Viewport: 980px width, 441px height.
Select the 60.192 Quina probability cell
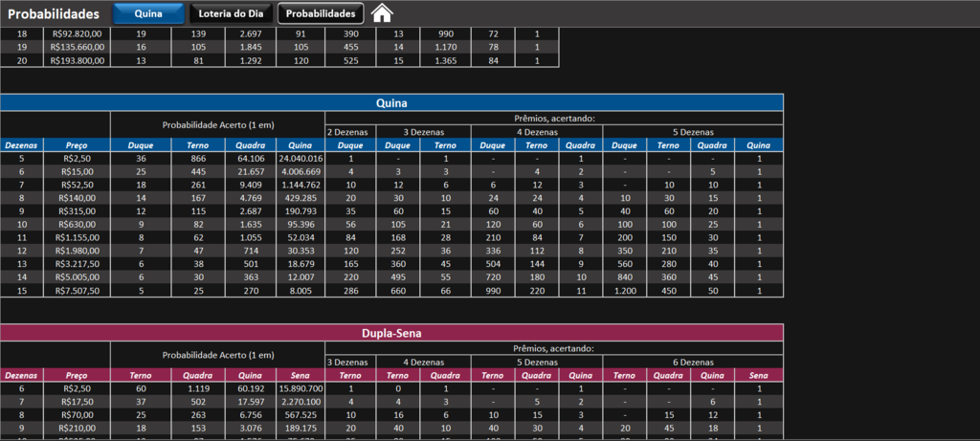pos(251,388)
